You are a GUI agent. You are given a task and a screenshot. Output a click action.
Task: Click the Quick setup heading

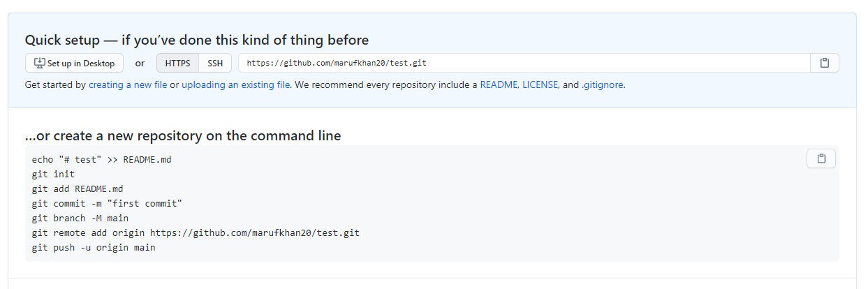pos(196,40)
